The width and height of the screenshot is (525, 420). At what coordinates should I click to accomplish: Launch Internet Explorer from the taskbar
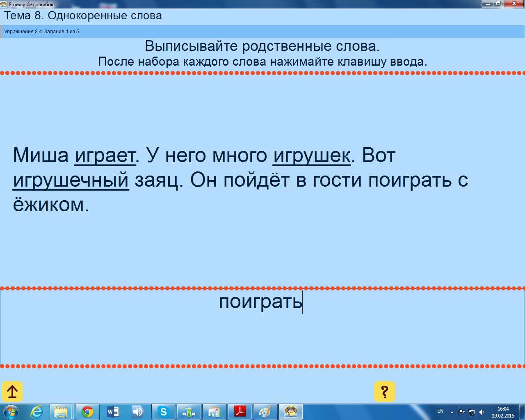37,412
